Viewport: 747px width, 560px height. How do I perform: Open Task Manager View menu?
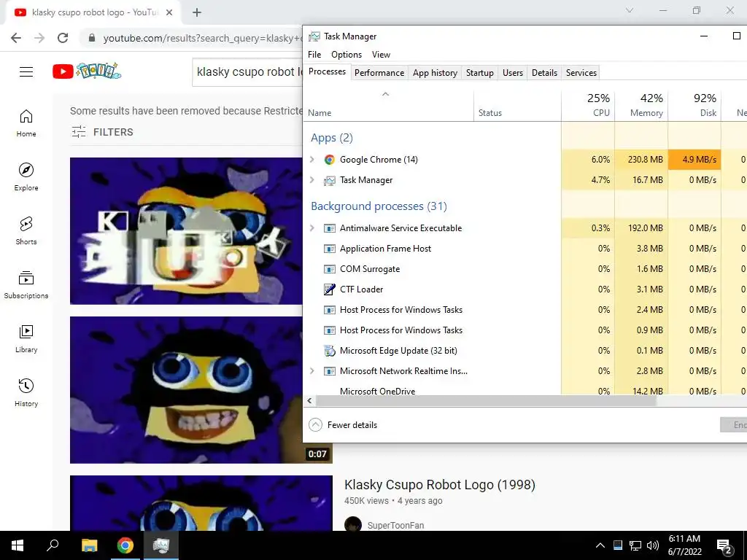click(381, 55)
